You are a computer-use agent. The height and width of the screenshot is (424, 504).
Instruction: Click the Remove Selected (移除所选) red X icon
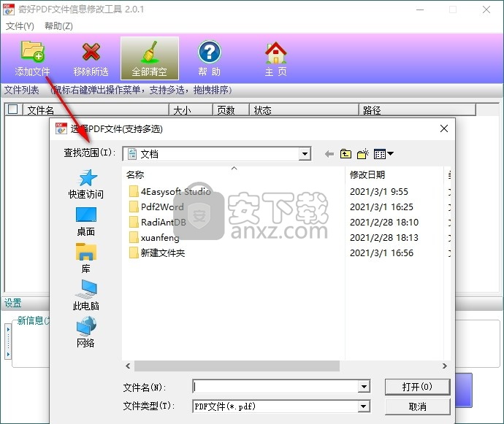91,51
